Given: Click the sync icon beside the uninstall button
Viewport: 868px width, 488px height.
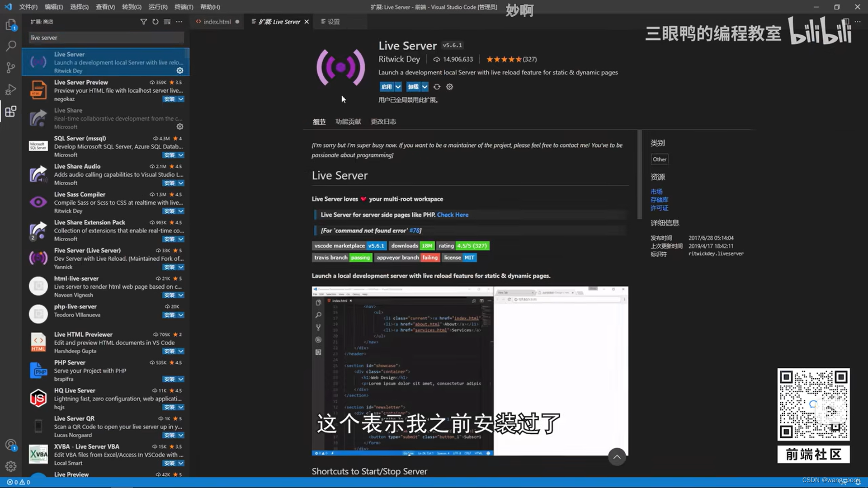Looking at the screenshot, I should tap(437, 87).
